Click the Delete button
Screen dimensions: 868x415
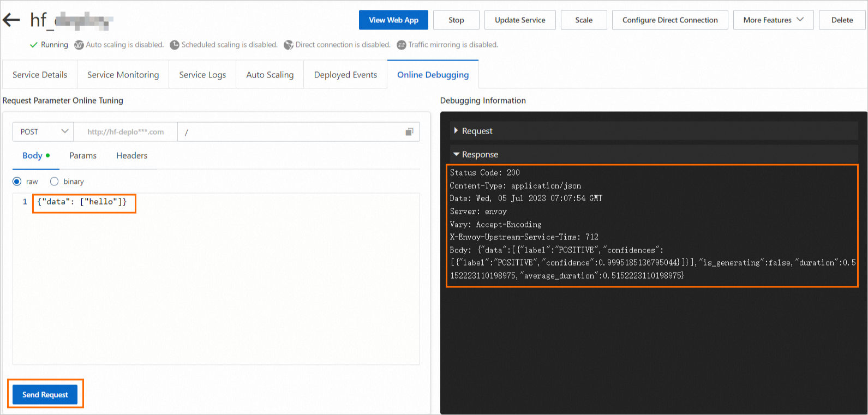pyautogui.click(x=842, y=20)
